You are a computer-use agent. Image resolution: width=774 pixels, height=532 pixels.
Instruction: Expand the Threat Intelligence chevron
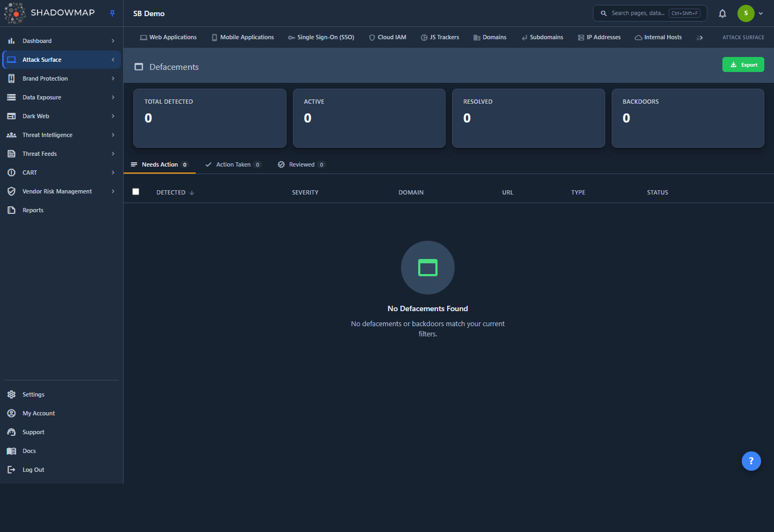[x=113, y=135]
